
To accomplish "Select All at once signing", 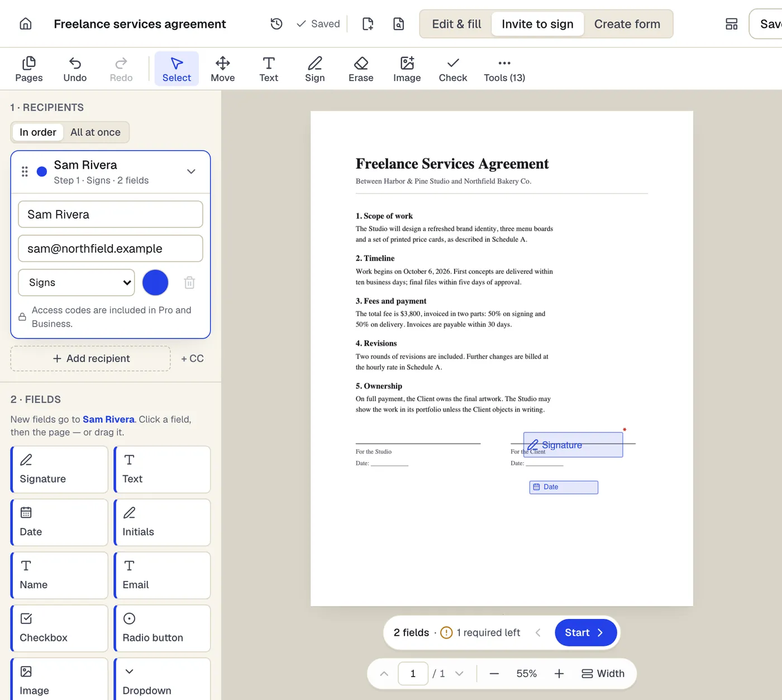I will click(x=96, y=132).
